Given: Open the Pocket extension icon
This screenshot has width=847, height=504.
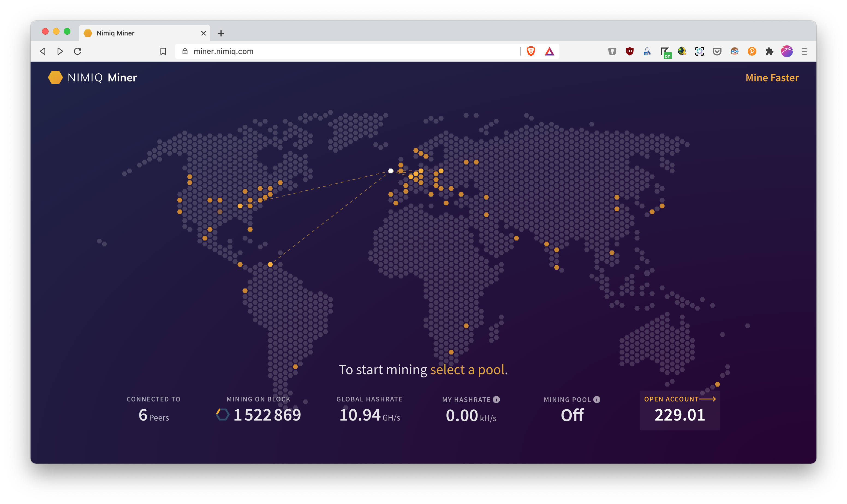Looking at the screenshot, I should 717,51.
